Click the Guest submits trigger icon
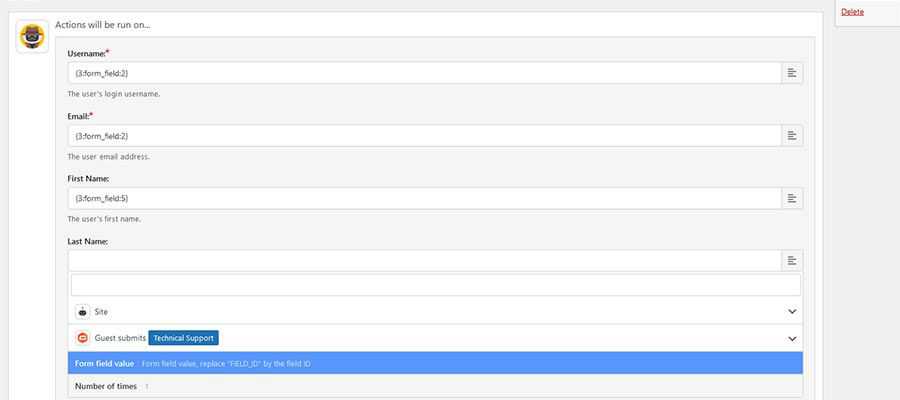The image size is (900, 400). click(83, 338)
